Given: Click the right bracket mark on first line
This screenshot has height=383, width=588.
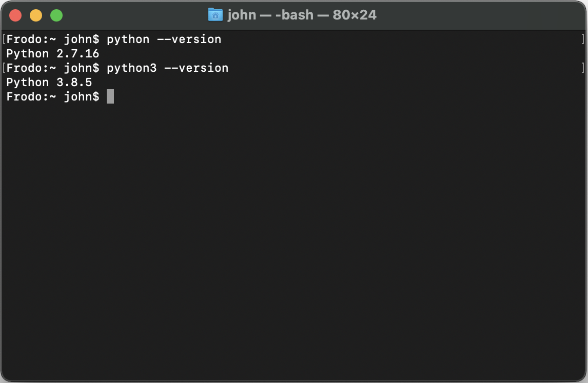Looking at the screenshot, I should 583,39.
